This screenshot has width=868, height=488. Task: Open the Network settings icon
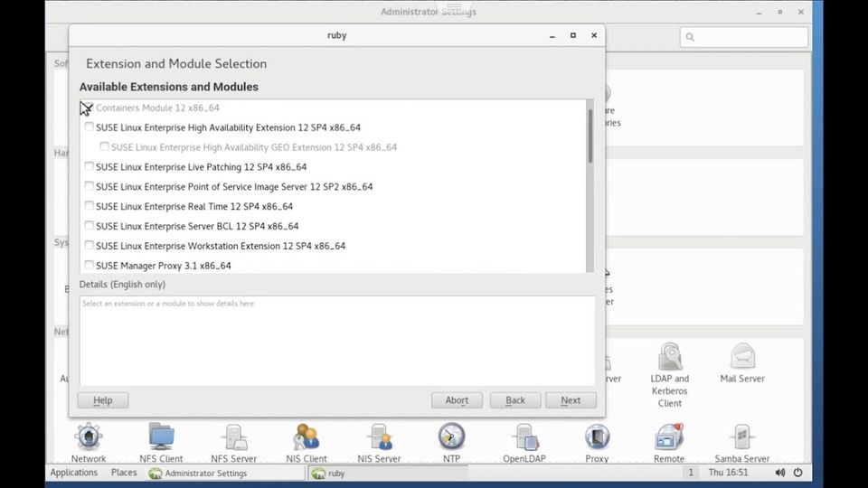click(88, 437)
